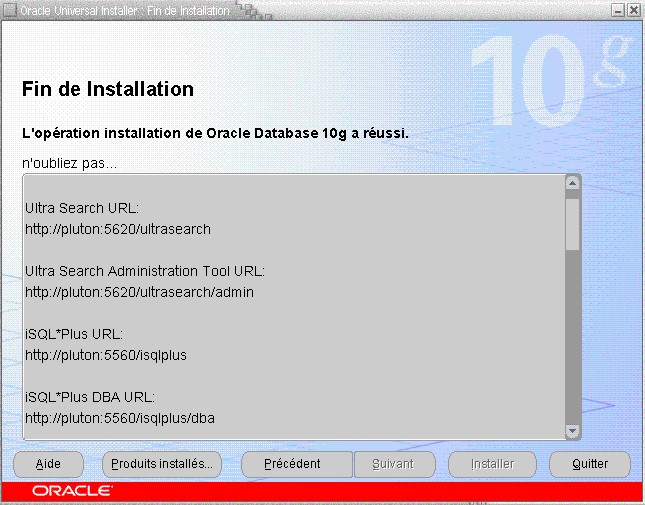Click the installation success message text

tap(215, 134)
